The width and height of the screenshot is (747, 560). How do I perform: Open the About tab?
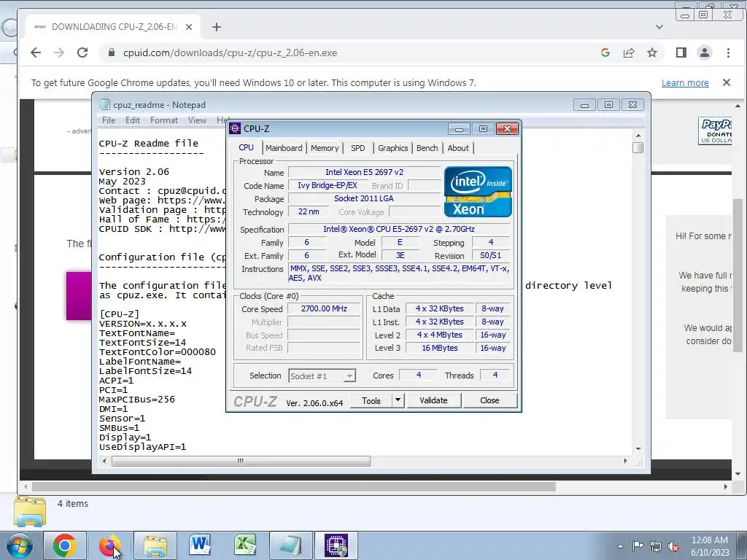tap(458, 148)
